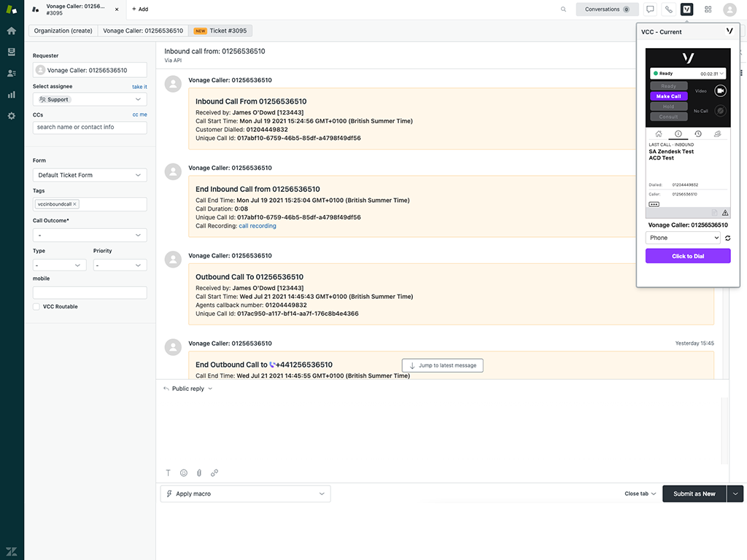Click the mobile input field

coord(90,293)
